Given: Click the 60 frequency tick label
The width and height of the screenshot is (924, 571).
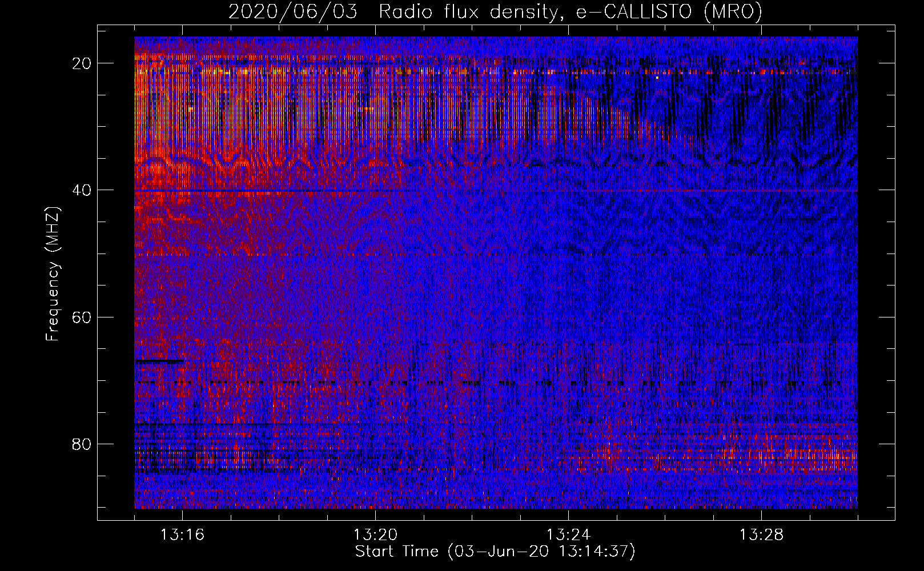Looking at the screenshot, I should coord(82,317).
